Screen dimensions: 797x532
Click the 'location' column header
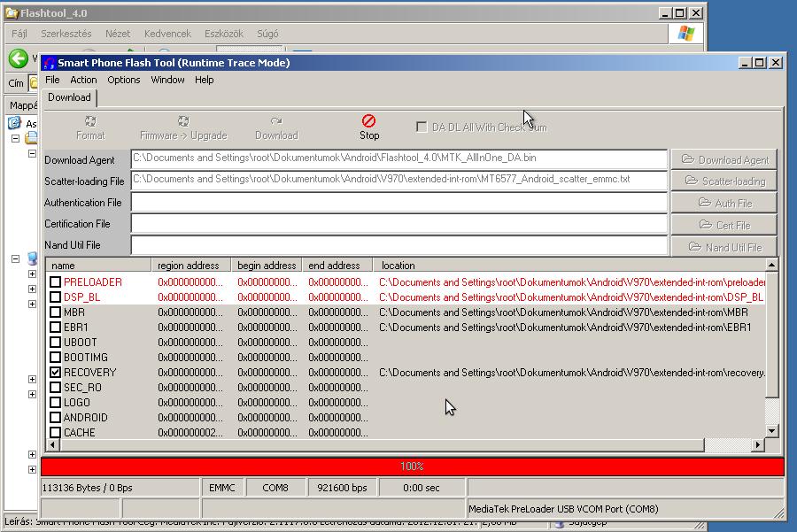tap(569, 266)
